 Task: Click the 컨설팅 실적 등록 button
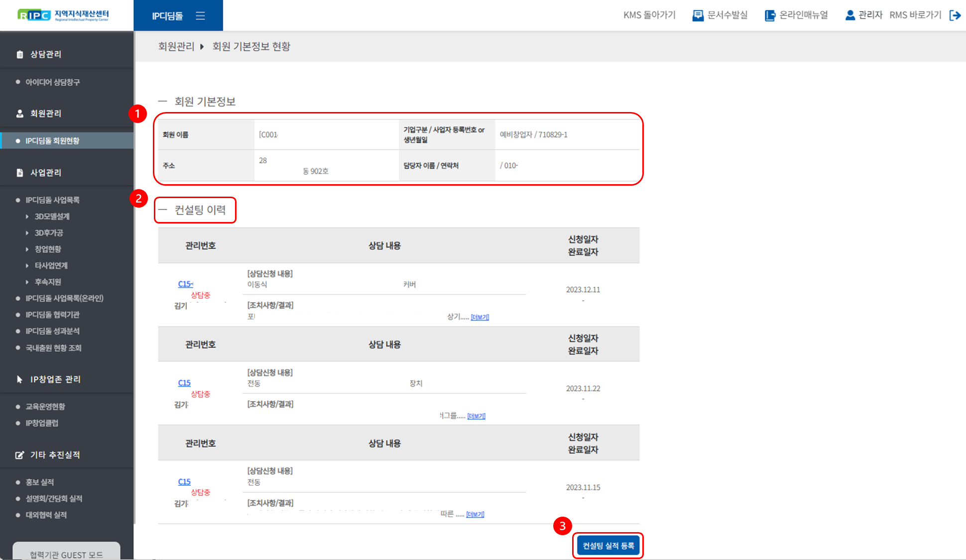click(x=608, y=546)
